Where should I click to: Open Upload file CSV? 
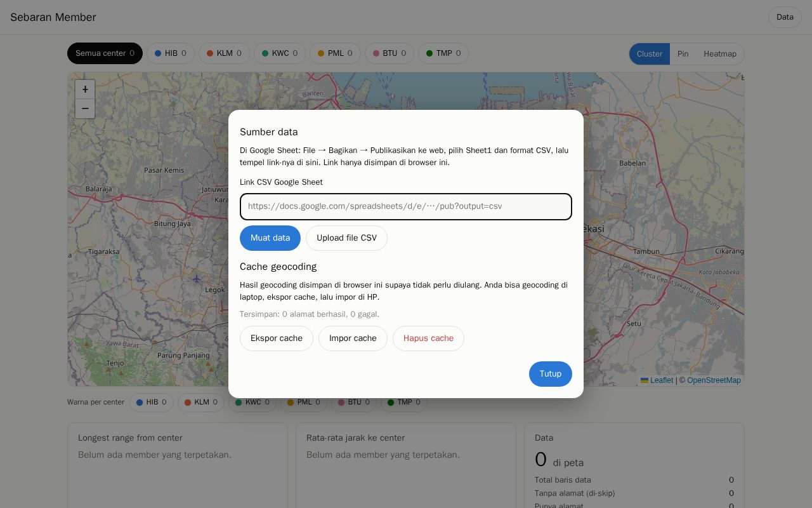coord(346,238)
